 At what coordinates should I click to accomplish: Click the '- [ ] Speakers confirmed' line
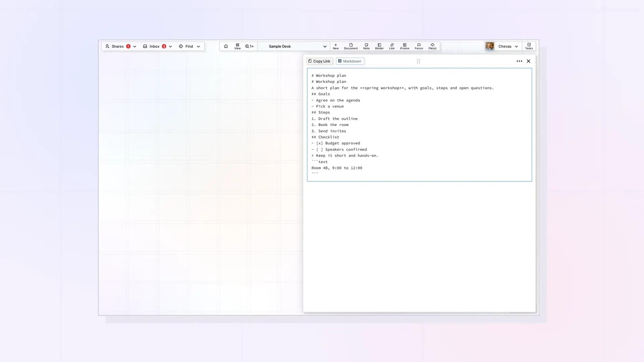pos(339,149)
